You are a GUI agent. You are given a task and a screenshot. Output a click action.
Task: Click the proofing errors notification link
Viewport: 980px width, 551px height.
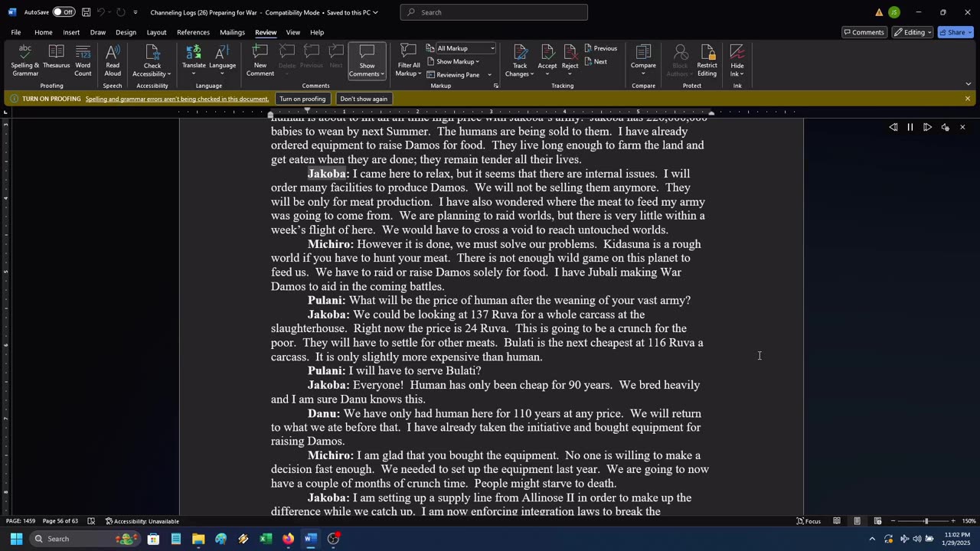[x=177, y=99]
